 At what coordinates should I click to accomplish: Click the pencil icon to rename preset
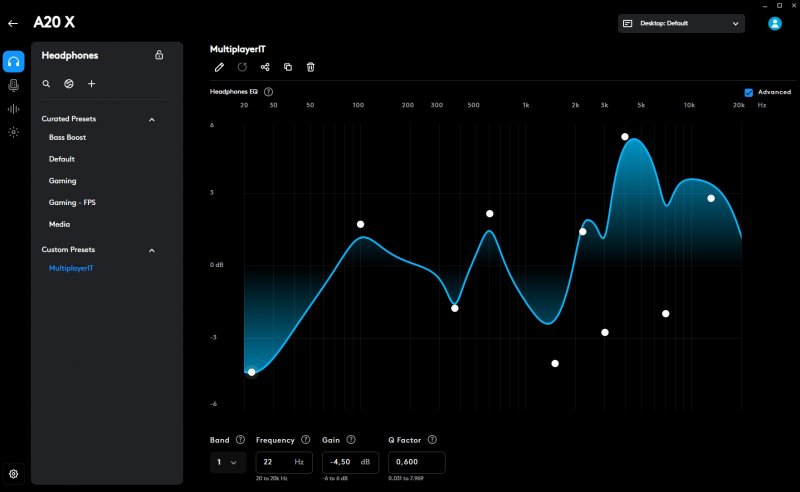pos(220,67)
